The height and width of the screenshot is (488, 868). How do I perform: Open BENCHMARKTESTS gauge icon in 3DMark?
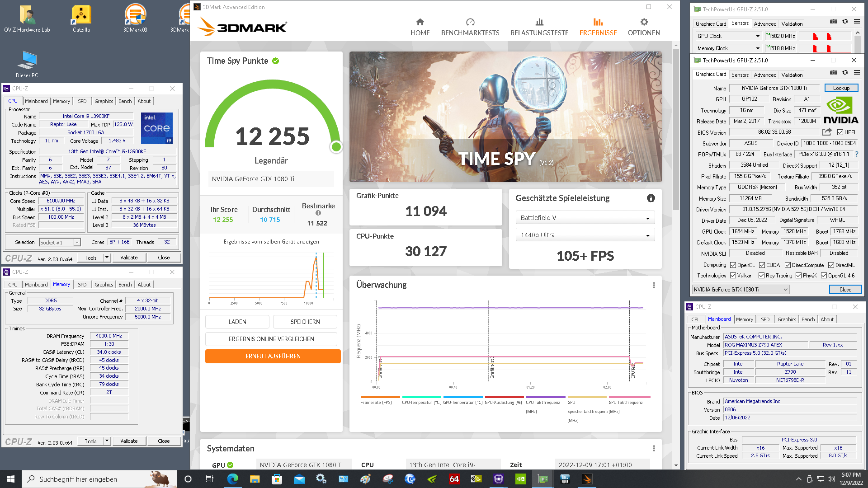tap(470, 22)
